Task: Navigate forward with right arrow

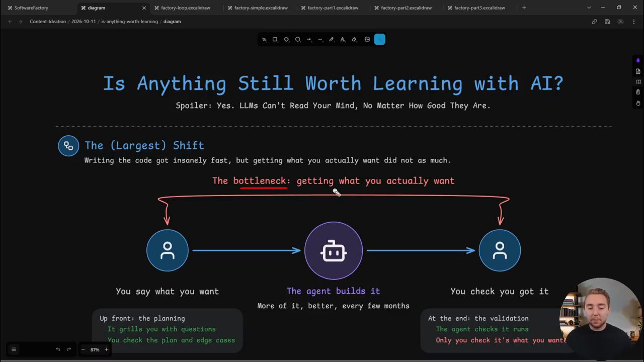Action: (21, 22)
